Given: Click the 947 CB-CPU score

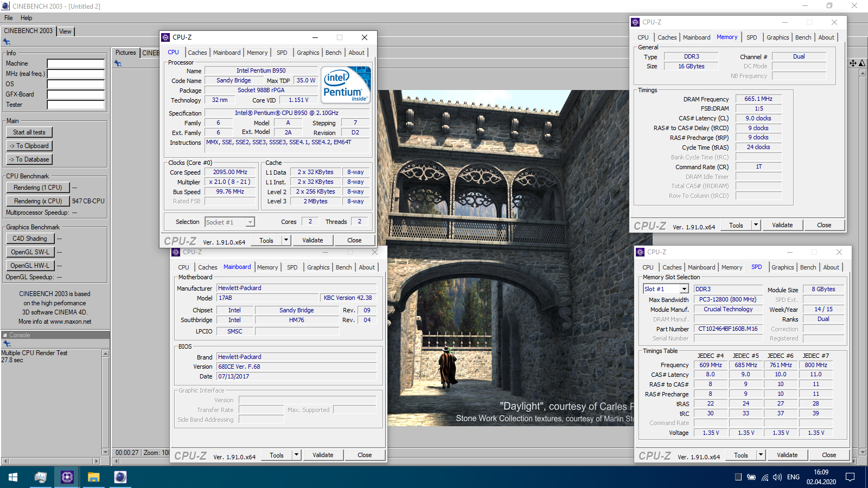Looking at the screenshot, I should (x=88, y=201).
